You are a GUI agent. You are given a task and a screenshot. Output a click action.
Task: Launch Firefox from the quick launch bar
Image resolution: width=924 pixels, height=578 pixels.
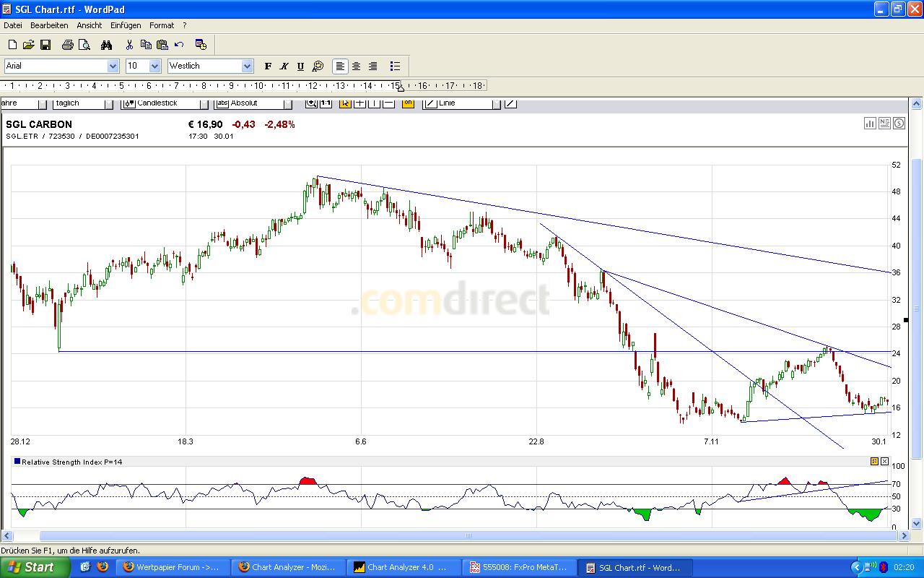(x=102, y=567)
